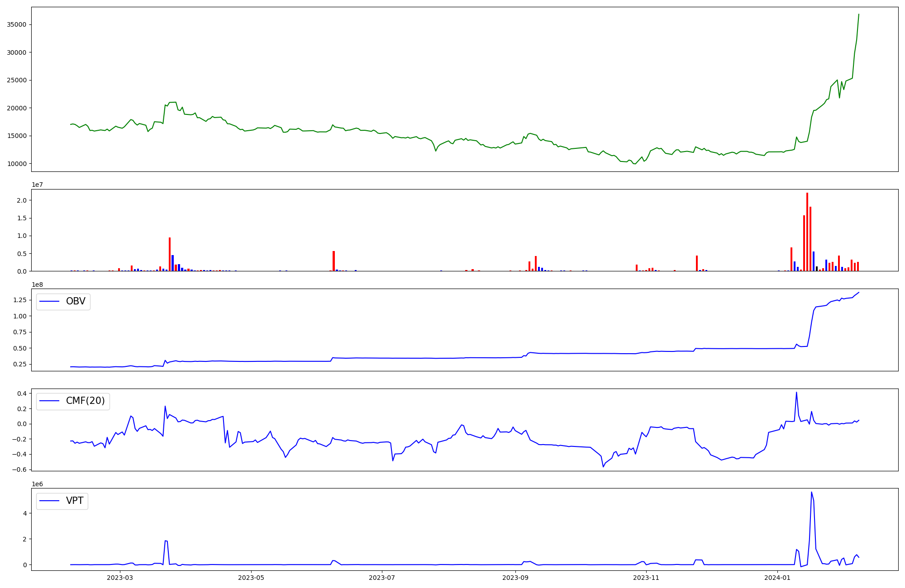
Task: Click the June 2023 red volume bar
Action: pos(333,261)
